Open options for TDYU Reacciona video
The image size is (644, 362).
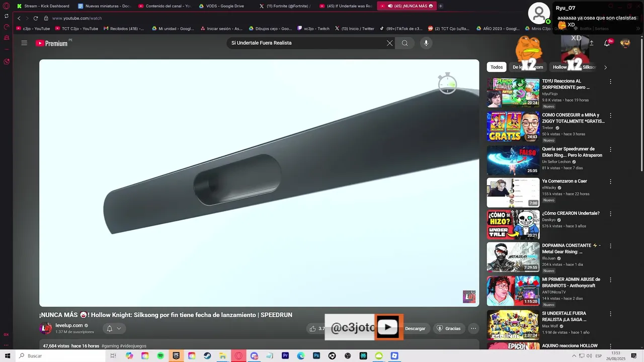(611, 81)
